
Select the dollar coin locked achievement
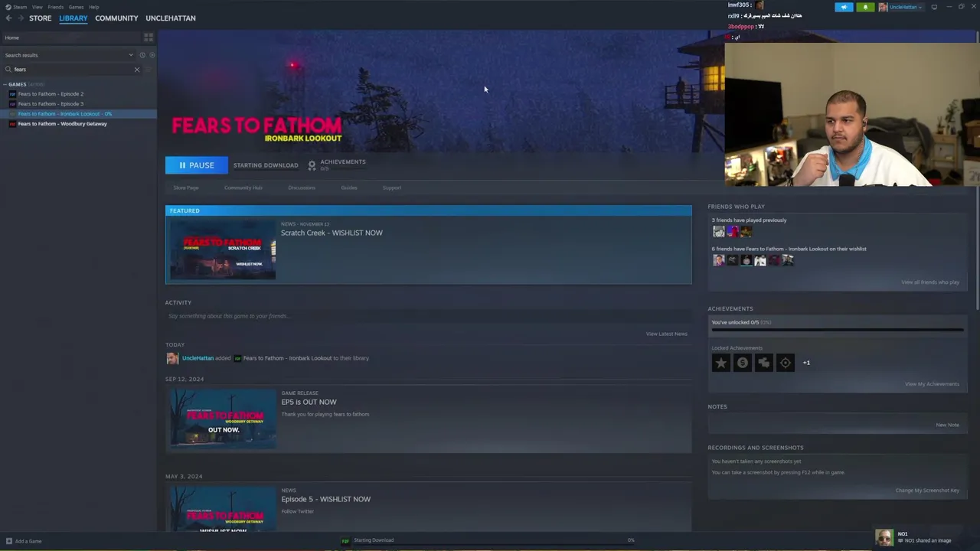coord(743,363)
